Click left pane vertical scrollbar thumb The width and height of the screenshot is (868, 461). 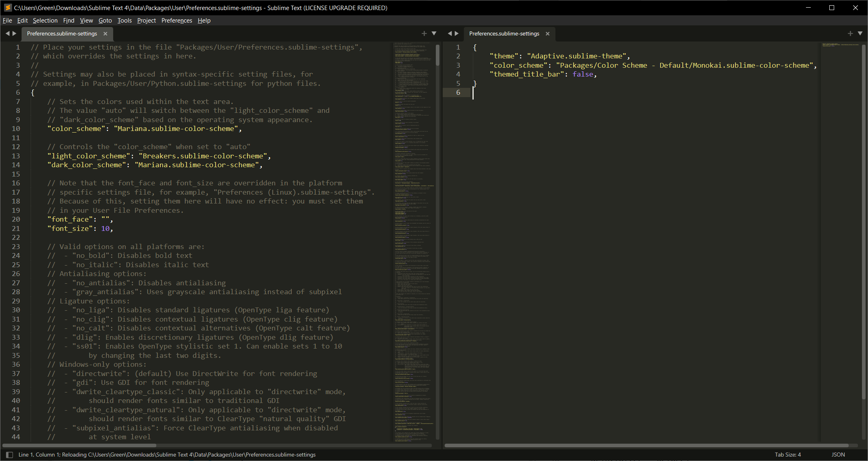pyautogui.click(x=437, y=55)
